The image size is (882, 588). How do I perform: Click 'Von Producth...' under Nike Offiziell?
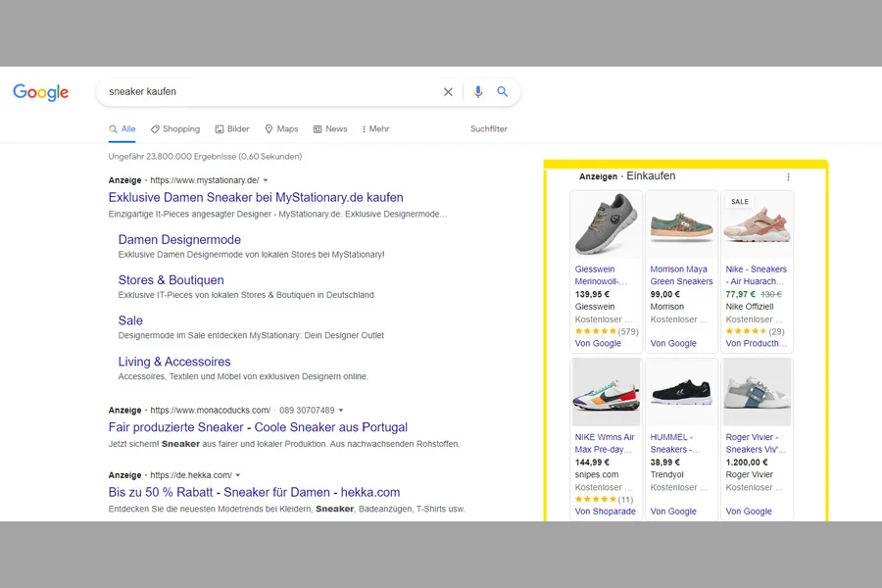[756, 343]
